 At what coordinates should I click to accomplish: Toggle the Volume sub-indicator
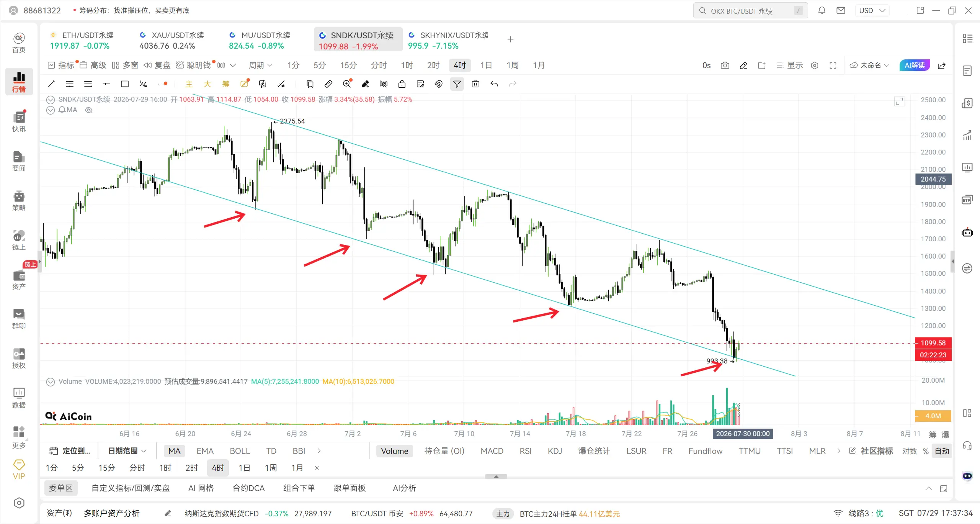click(395, 451)
